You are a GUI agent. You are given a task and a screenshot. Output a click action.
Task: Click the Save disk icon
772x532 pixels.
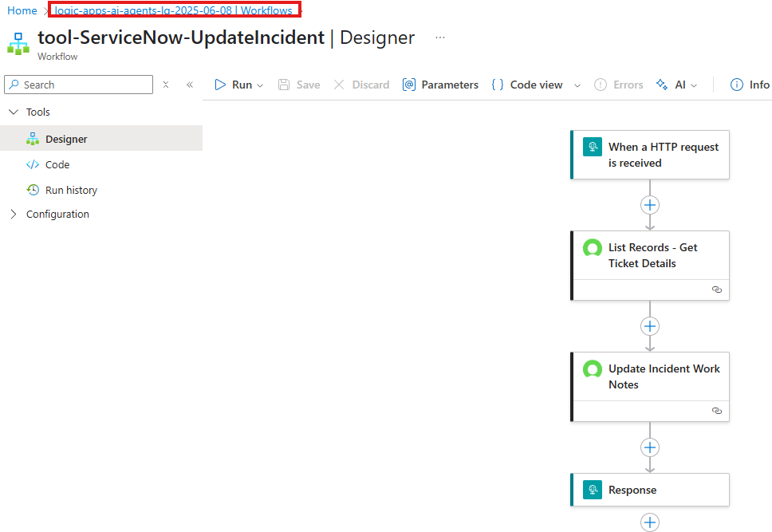point(284,85)
